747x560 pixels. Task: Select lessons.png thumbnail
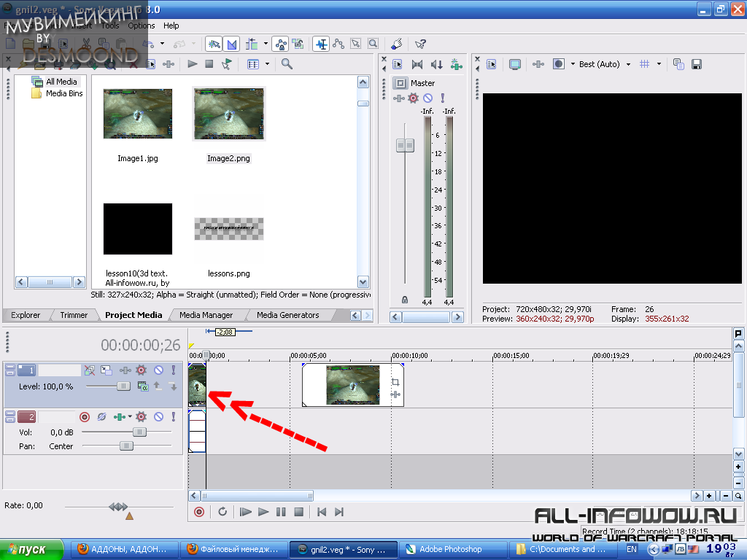click(228, 229)
